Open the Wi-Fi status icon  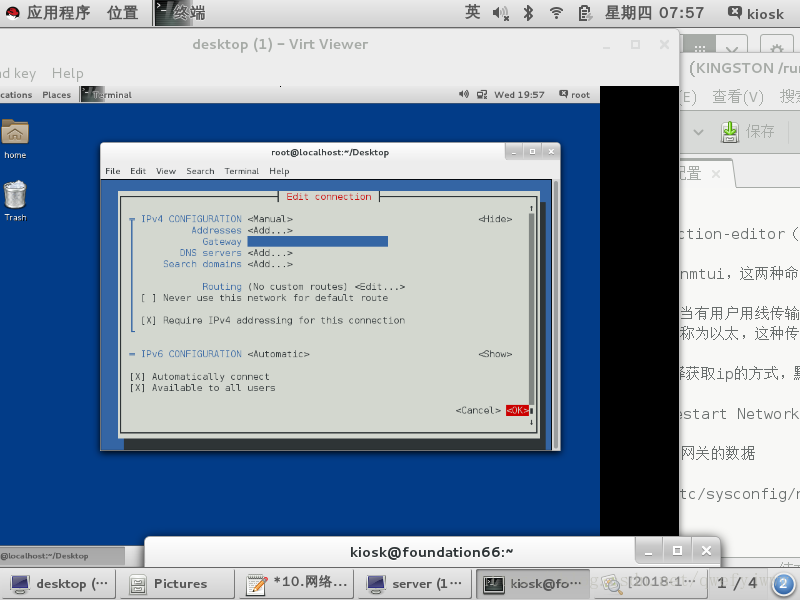[556, 13]
